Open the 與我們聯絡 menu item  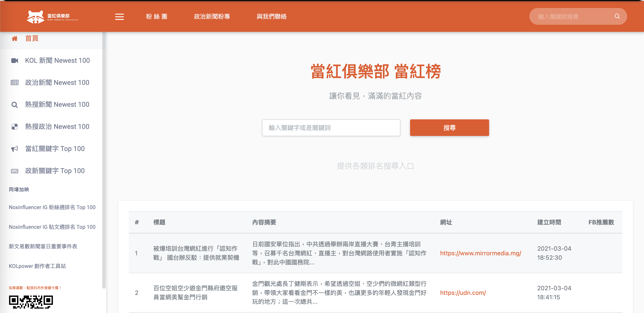coord(272,17)
